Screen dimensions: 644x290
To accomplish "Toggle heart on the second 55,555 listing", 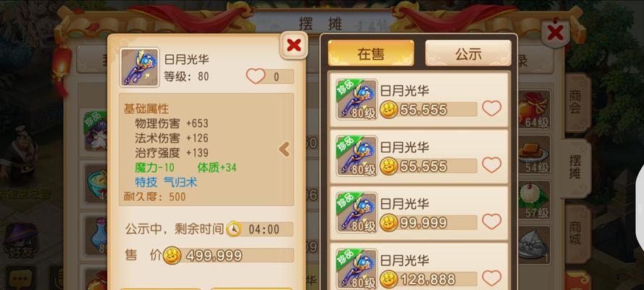I will point(492,165).
